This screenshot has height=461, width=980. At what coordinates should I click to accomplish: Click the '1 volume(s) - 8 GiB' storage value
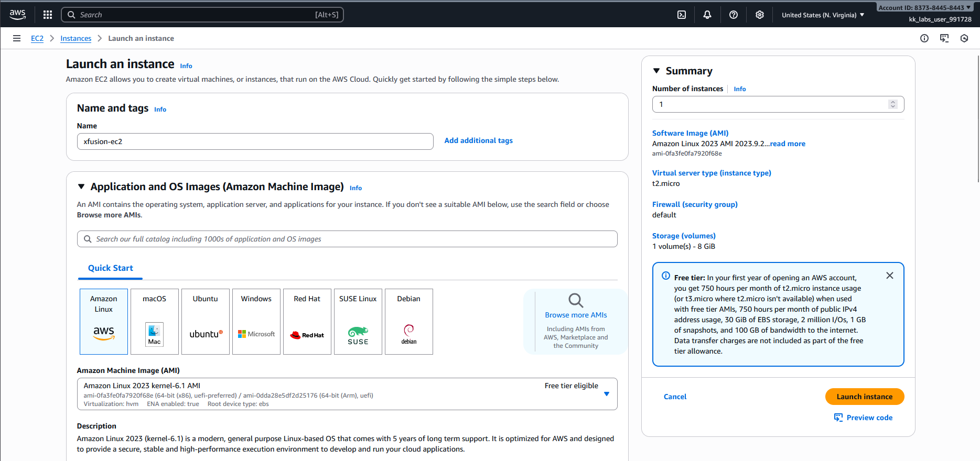pyautogui.click(x=684, y=246)
